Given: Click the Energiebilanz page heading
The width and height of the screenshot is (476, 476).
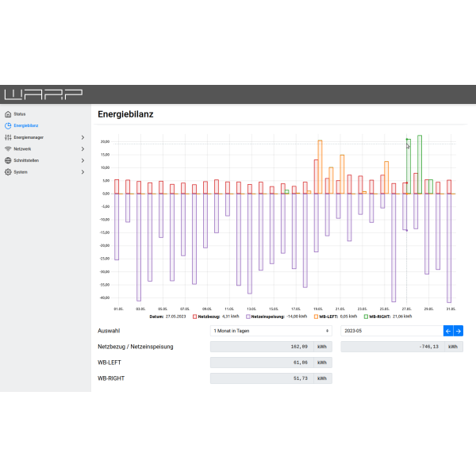Looking at the screenshot, I should (125, 114).
